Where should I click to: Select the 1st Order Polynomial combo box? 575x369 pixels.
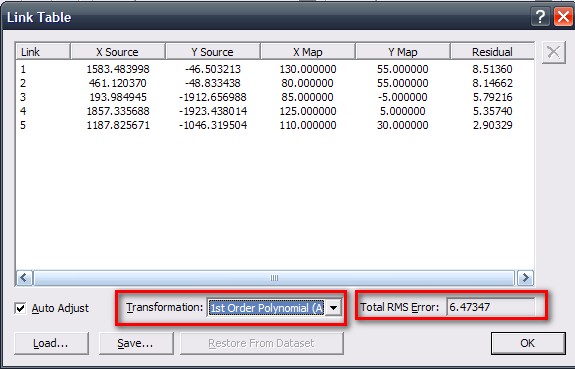click(x=274, y=307)
